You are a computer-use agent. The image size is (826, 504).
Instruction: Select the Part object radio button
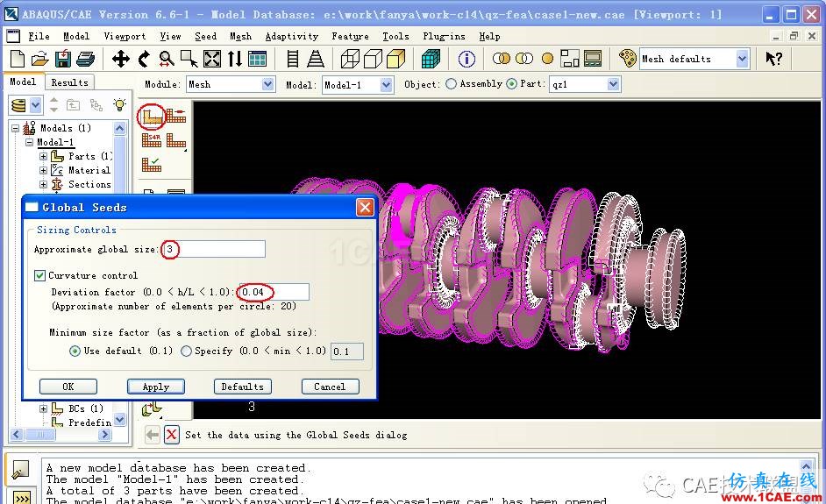(x=511, y=84)
